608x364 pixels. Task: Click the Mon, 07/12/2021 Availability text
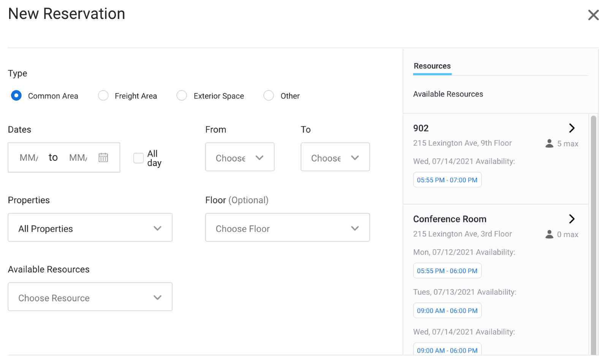(x=464, y=252)
